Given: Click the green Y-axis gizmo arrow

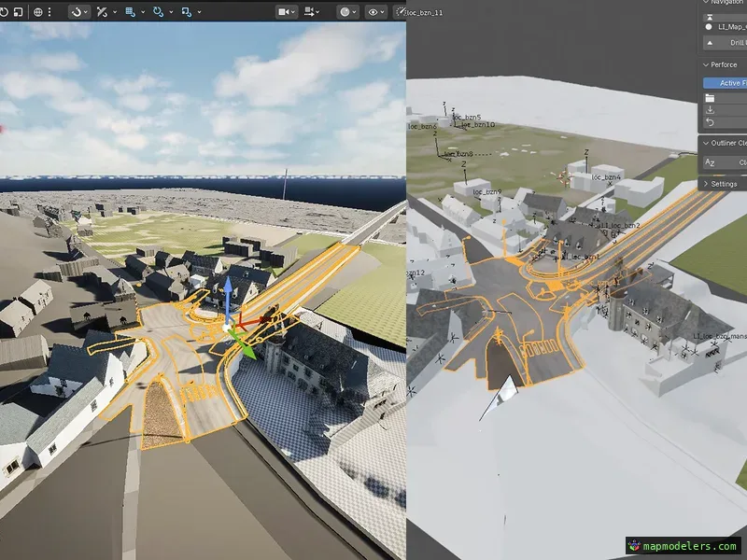Looking at the screenshot, I should coord(247,350).
